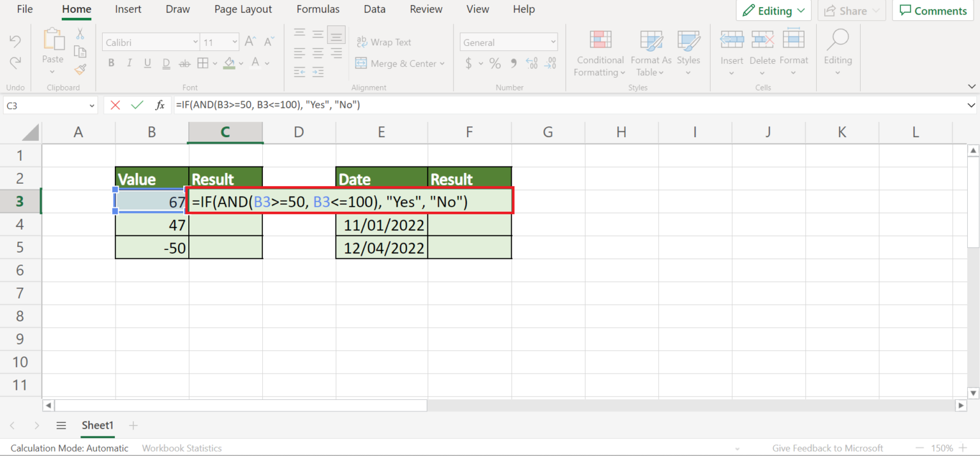Open the font name dropdown

tap(195, 41)
